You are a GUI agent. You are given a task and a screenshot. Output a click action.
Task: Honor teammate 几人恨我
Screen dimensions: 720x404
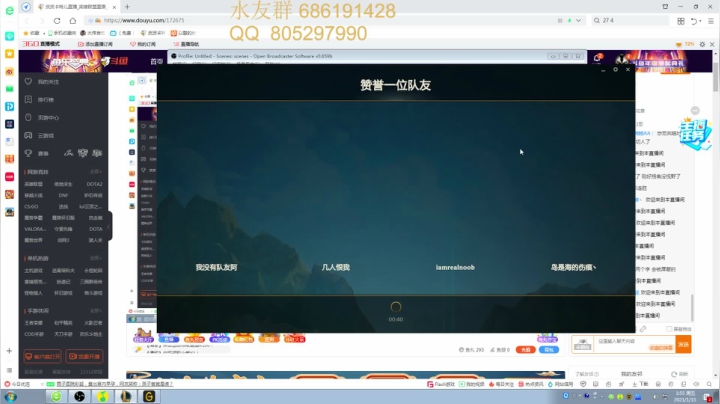click(336, 267)
